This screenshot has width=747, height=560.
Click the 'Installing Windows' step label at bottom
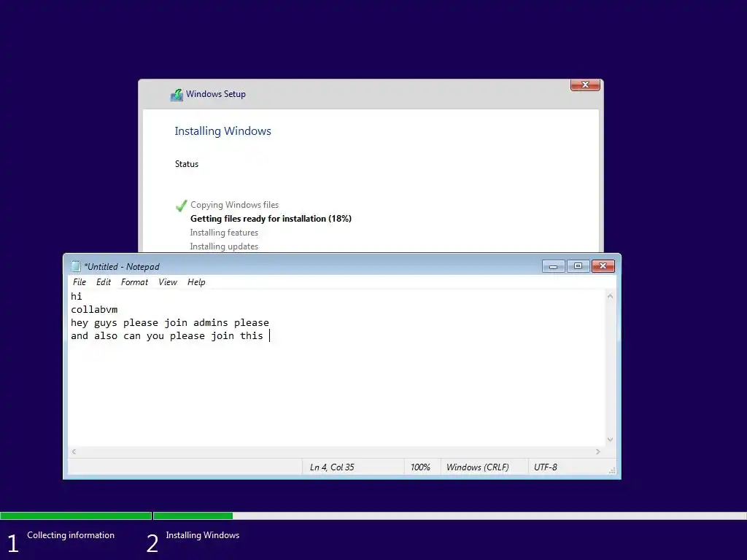coord(203,535)
